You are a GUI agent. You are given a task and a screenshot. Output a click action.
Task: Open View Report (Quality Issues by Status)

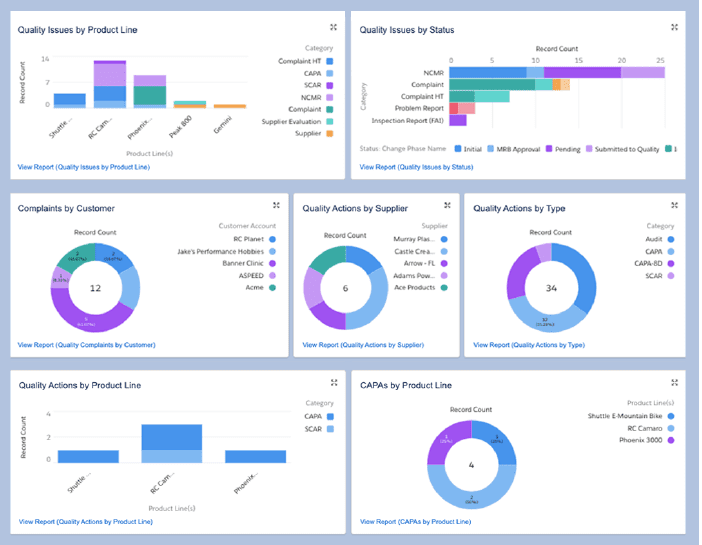[x=416, y=167]
